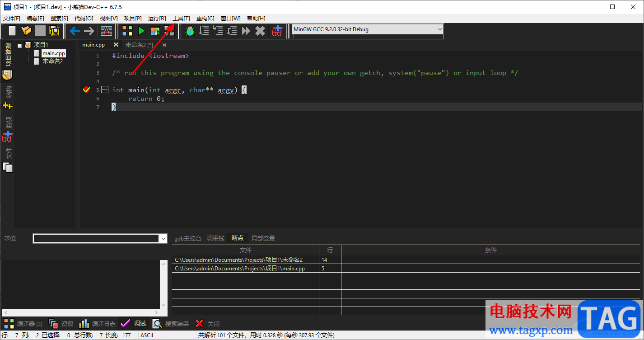Switch to the main.cpp editor tab
Image resolution: width=644 pixels, height=340 pixels.
point(93,45)
